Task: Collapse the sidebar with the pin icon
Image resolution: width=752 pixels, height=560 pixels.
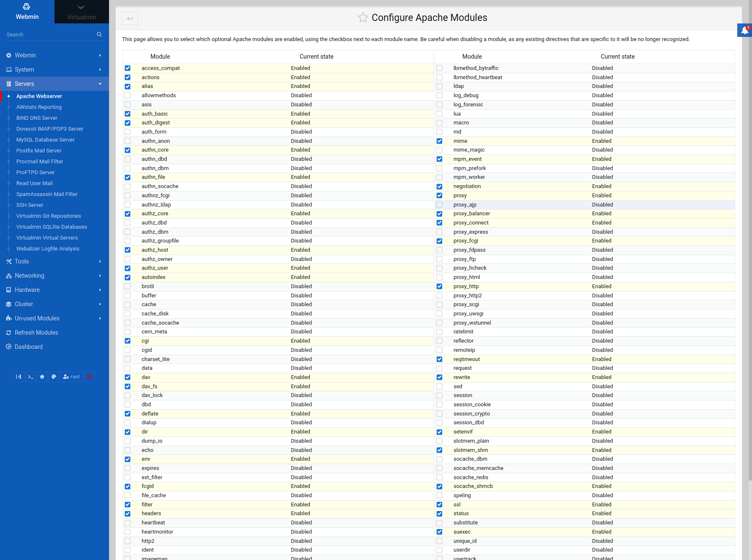Action: tap(19, 377)
